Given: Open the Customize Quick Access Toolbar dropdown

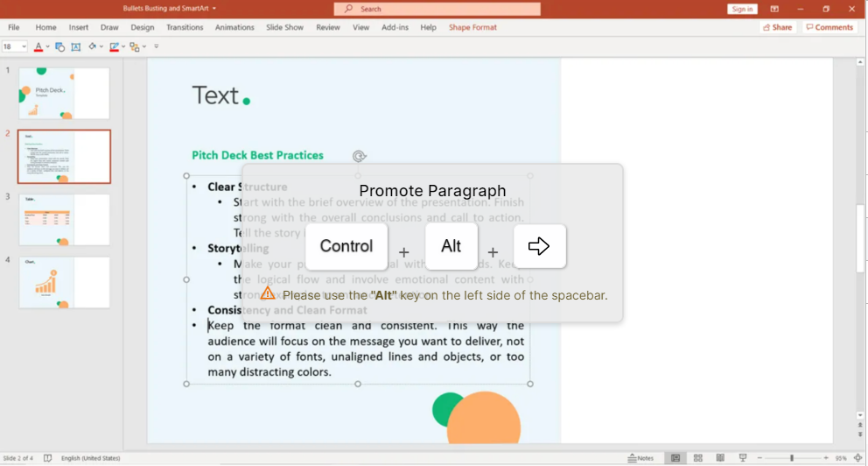Looking at the screenshot, I should tap(156, 46).
